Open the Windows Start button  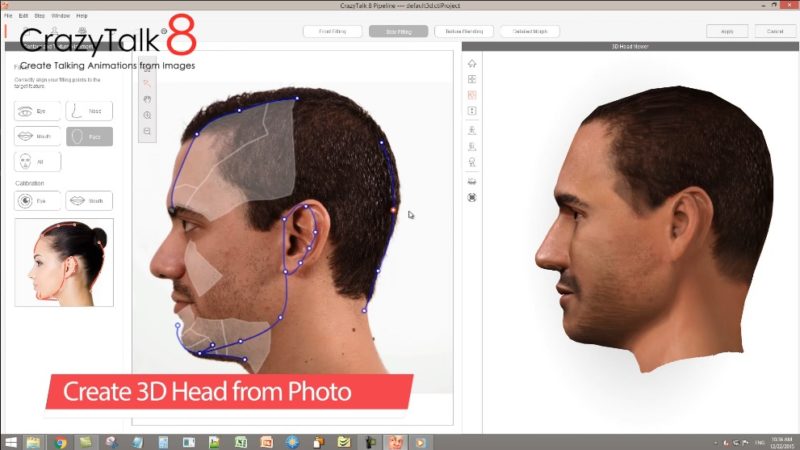11,442
